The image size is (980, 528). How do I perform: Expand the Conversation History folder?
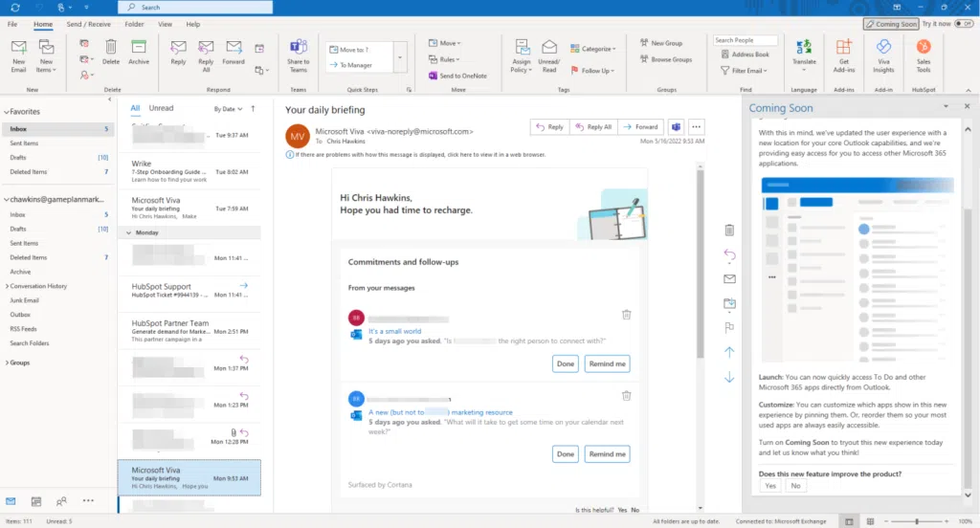7,286
